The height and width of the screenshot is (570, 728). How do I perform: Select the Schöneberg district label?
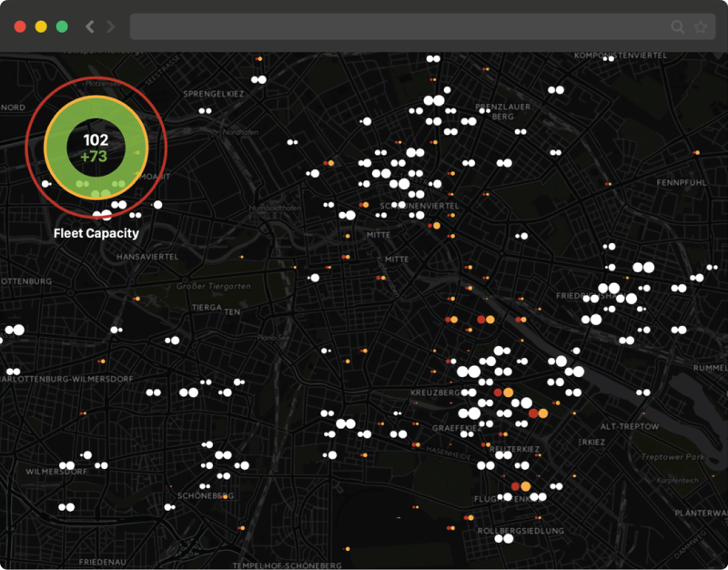click(206, 496)
